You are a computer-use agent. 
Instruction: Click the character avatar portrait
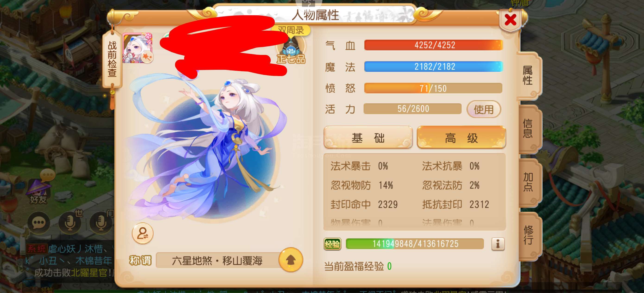[138, 48]
